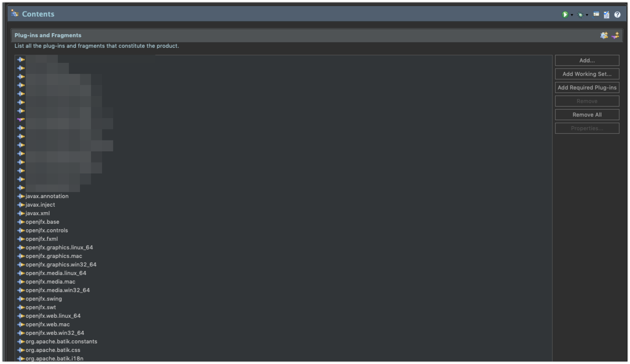Viewport: 630px width, 364px height.
Task: Open help via question mark icon
Action: [x=617, y=15]
